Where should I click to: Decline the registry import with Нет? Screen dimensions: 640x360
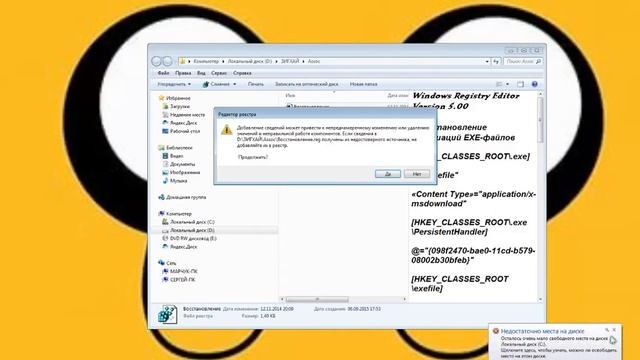(417, 174)
